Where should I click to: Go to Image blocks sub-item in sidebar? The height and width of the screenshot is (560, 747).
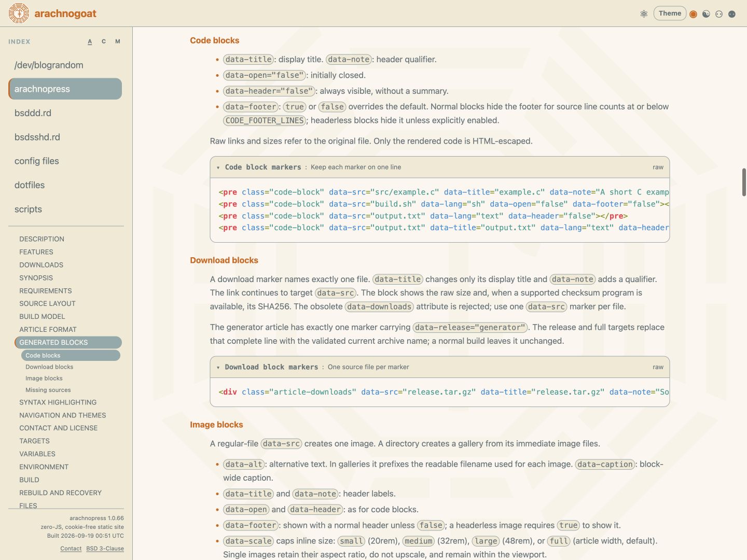(x=44, y=379)
